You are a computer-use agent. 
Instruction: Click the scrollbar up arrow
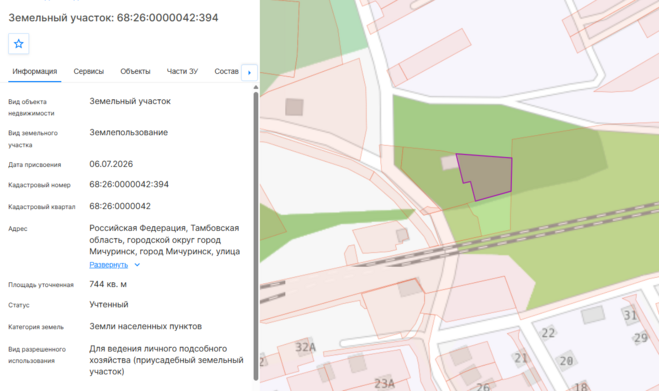(256, 87)
